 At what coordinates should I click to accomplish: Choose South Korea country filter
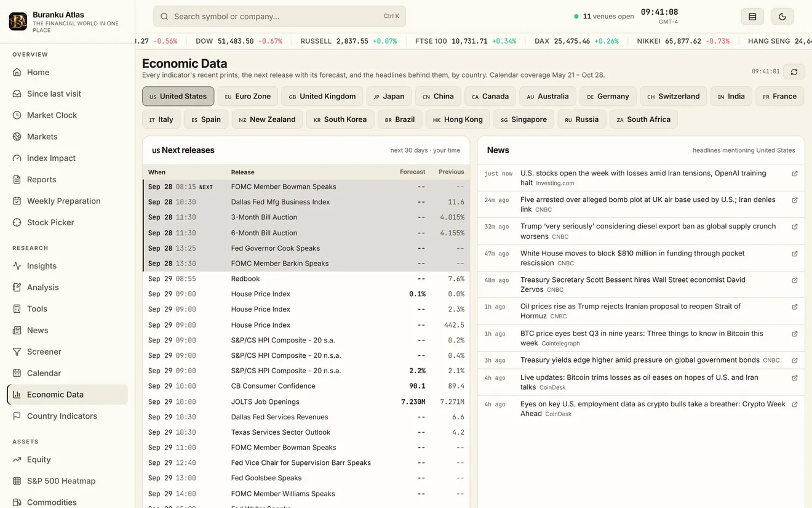(x=340, y=119)
